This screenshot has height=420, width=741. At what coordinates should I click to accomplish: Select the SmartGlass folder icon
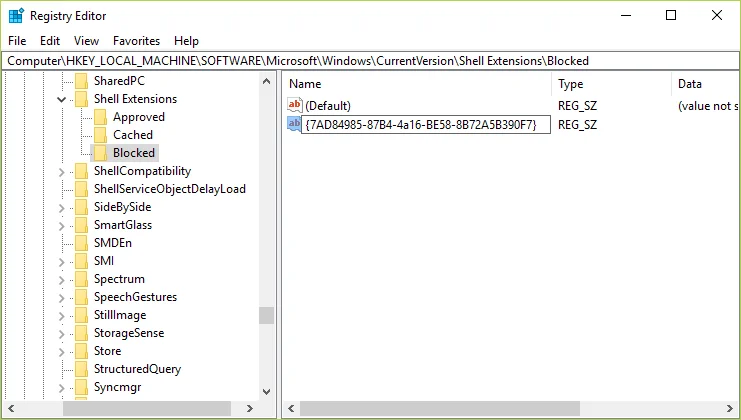[x=81, y=225]
